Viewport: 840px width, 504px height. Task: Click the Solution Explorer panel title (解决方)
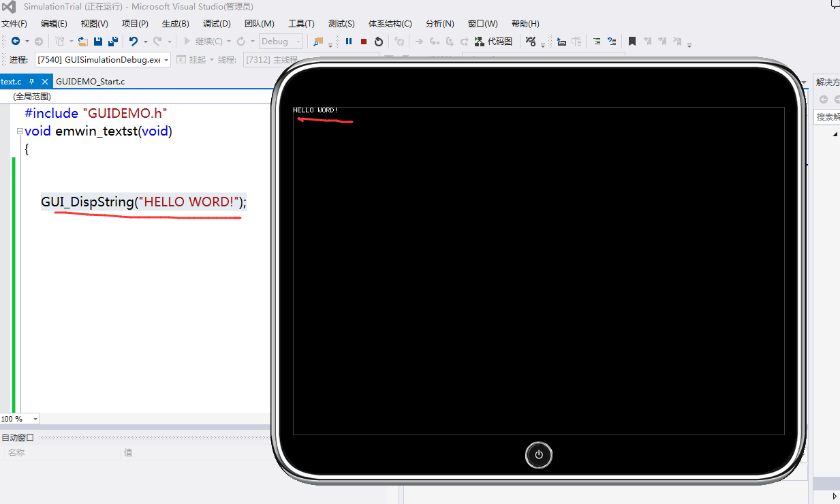coord(828,82)
